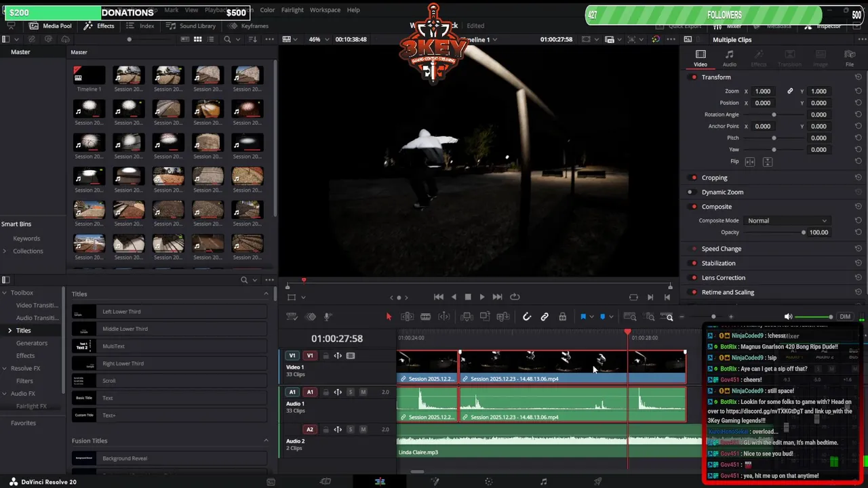Image resolution: width=868 pixels, height=488 pixels.
Task: Collapse the Titles section
Action: [266, 294]
